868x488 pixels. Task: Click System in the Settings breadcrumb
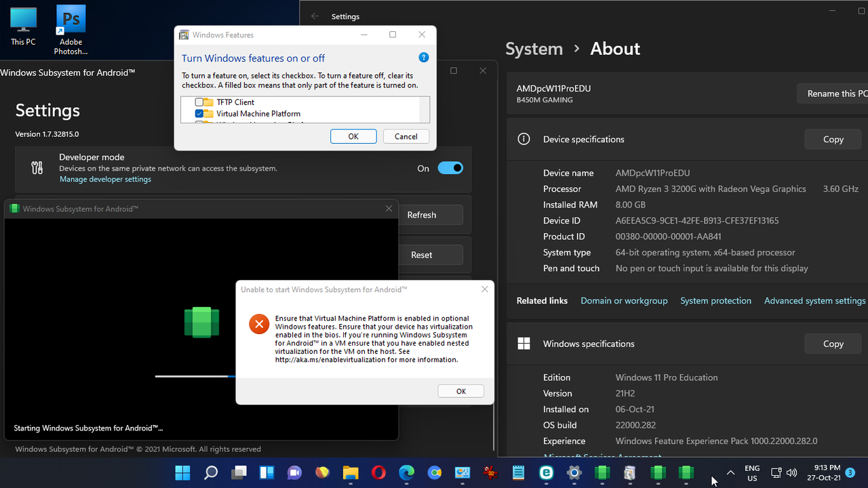point(534,49)
